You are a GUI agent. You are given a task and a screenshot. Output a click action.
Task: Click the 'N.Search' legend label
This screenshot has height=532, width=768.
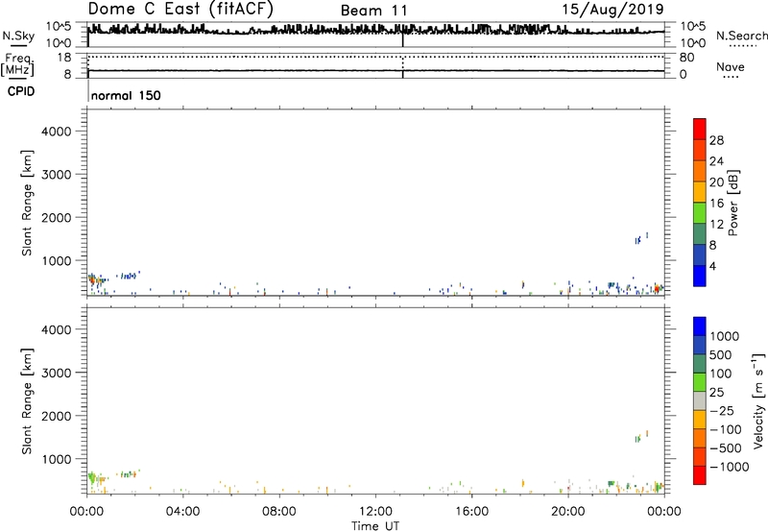(x=741, y=36)
